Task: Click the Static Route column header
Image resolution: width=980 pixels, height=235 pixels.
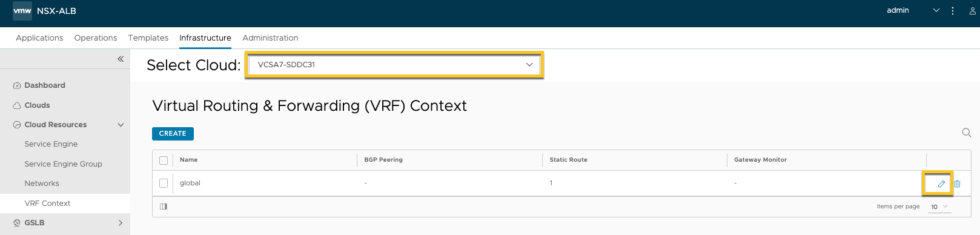Action: pyautogui.click(x=568, y=160)
